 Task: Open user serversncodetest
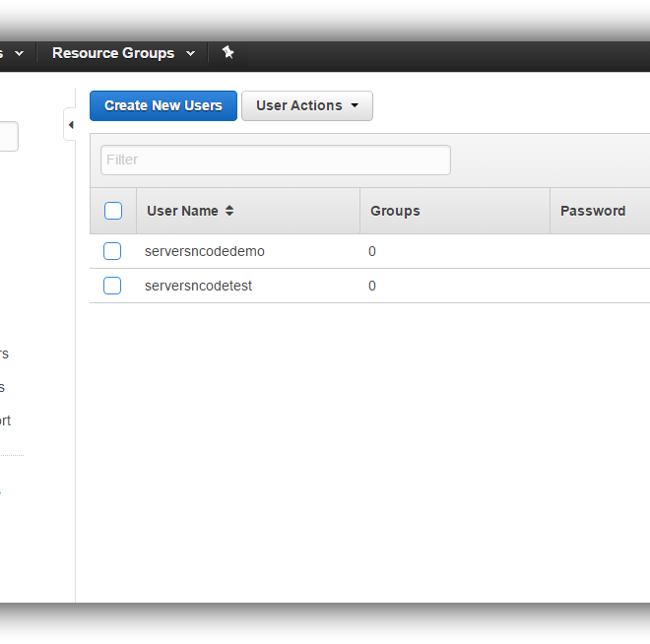tap(198, 286)
